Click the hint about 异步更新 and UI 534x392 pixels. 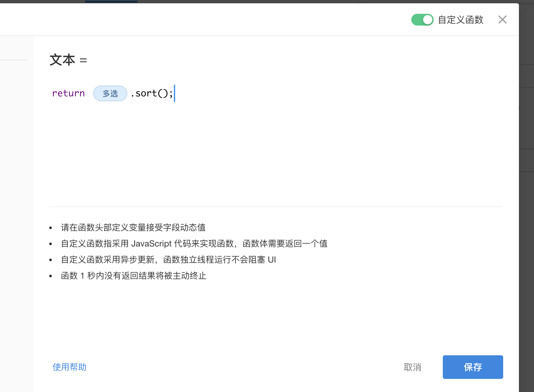(168, 260)
